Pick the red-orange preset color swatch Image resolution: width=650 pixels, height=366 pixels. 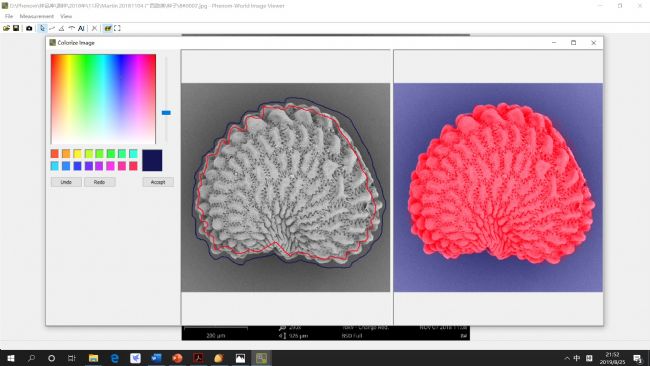(55, 154)
